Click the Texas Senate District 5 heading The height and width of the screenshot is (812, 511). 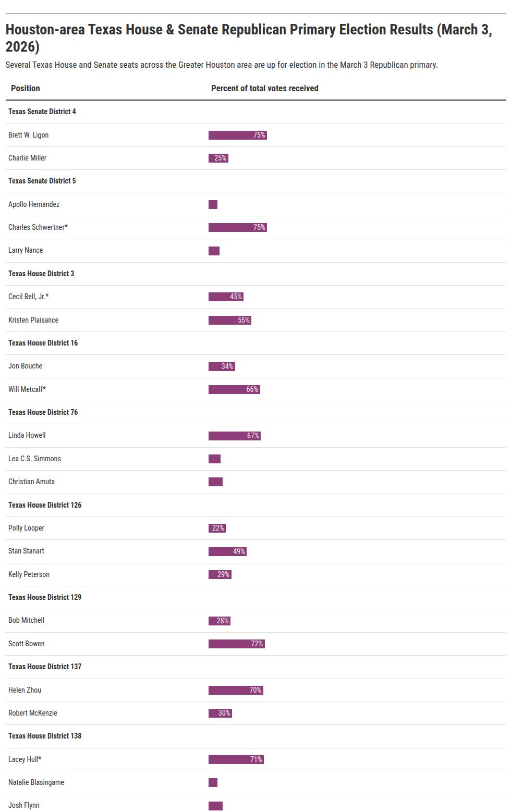pos(42,181)
